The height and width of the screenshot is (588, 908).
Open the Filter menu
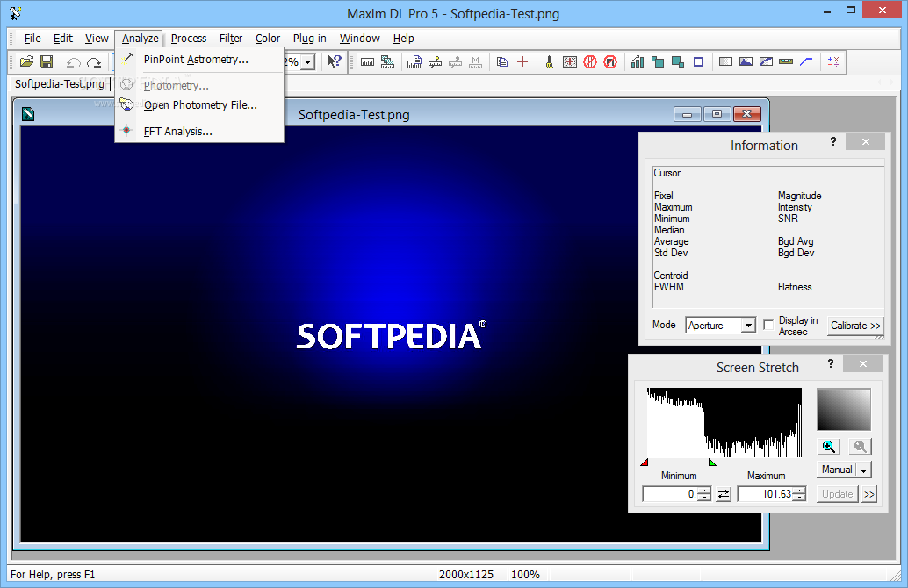click(230, 39)
